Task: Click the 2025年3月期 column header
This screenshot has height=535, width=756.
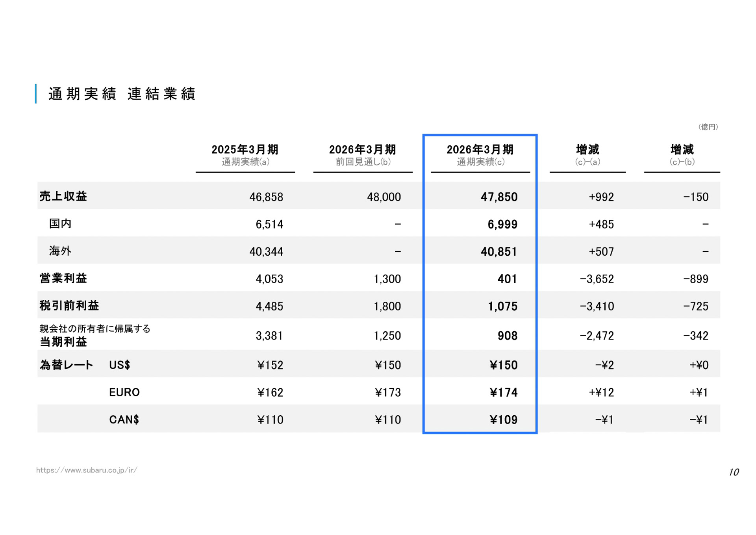Action: click(x=245, y=150)
